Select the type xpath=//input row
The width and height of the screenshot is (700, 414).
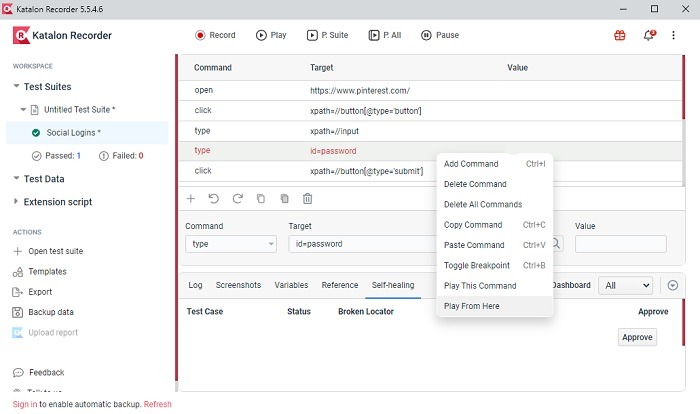[x=430, y=131]
